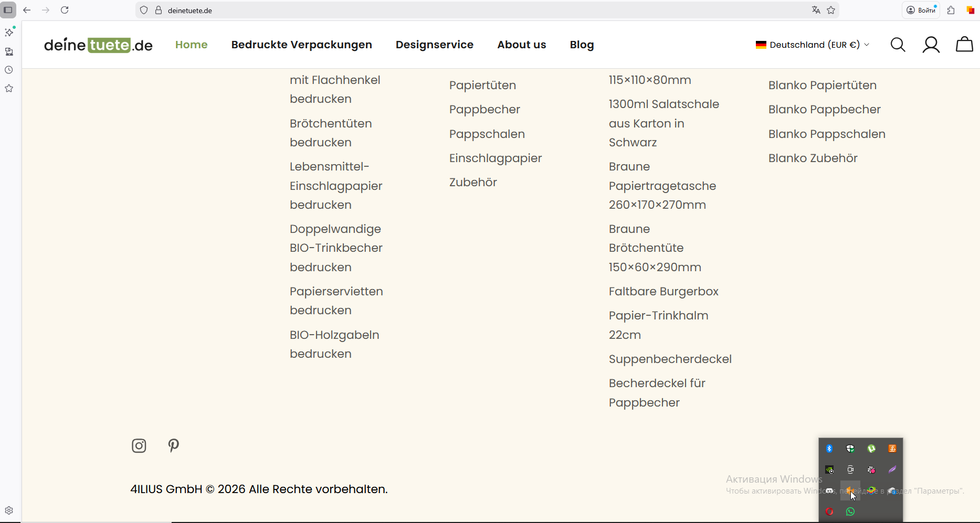
Task: Open the sidebar history clock icon
Action: click(x=9, y=70)
